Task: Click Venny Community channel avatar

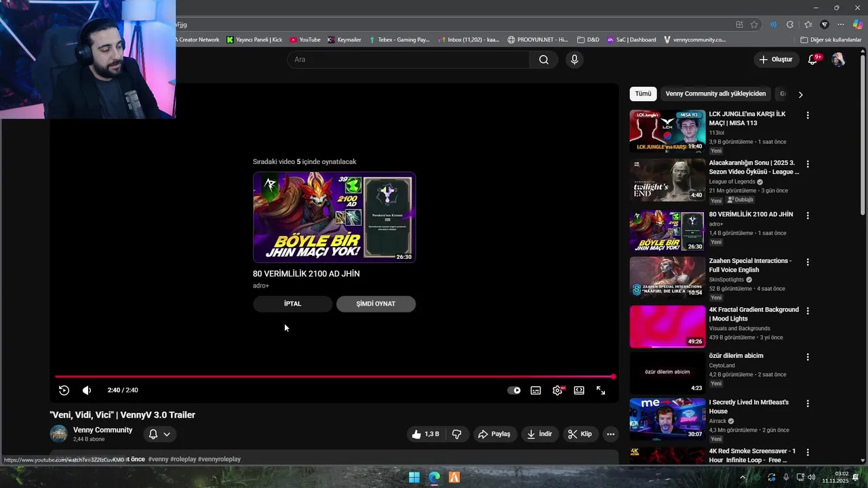Action: pyautogui.click(x=59, y=434)
